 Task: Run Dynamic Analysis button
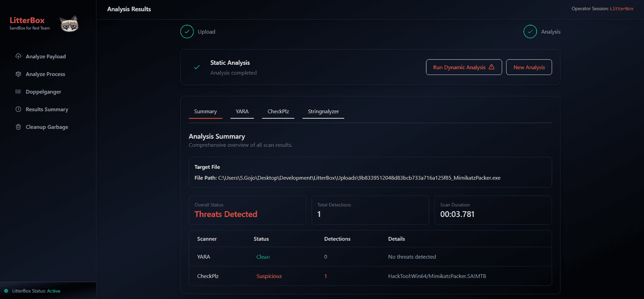(x=464, y=68)
